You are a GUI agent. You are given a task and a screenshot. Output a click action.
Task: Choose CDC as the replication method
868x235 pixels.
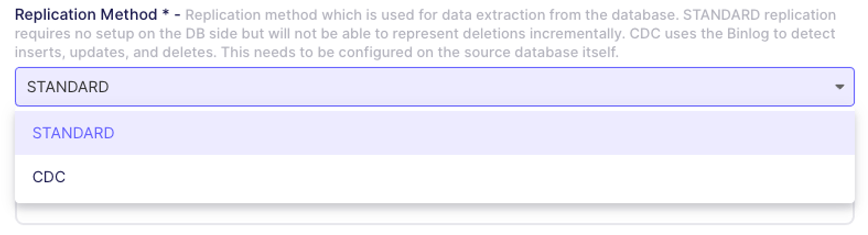pyautogui.click(x=49, y=177)
